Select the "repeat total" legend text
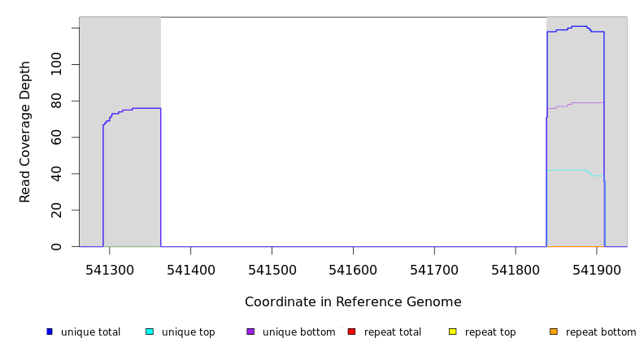The image size is (644, 351). pos(393,332)
